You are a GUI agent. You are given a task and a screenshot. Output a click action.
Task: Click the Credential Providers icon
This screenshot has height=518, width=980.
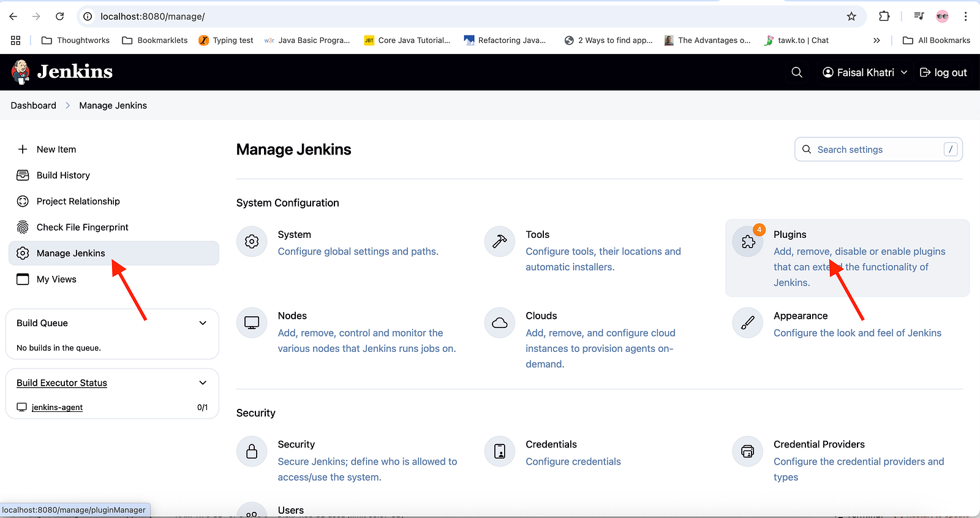(748, 452)
